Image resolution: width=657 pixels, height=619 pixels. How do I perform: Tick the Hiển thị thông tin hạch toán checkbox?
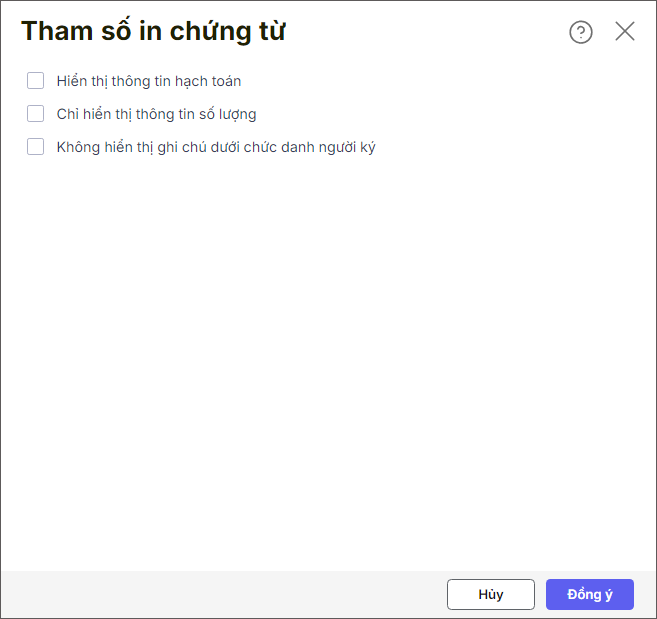pyautogui.click(x=36, y=80)
